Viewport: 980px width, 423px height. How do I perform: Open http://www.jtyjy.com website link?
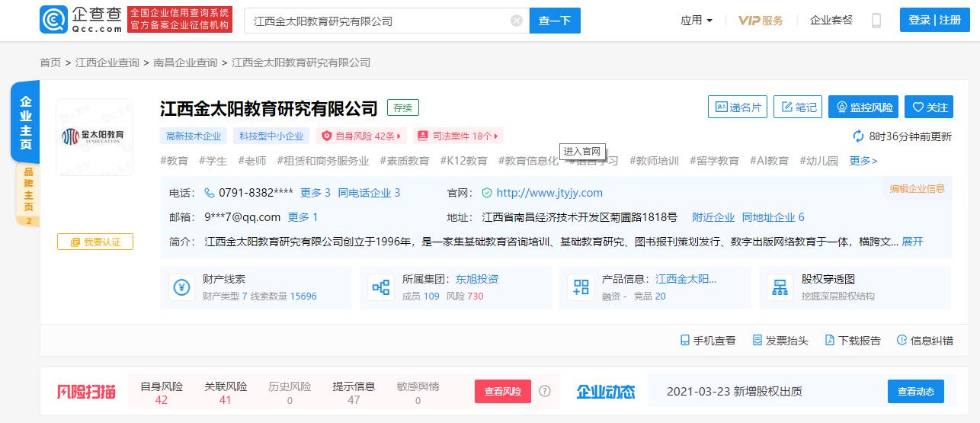pos(549,193)
